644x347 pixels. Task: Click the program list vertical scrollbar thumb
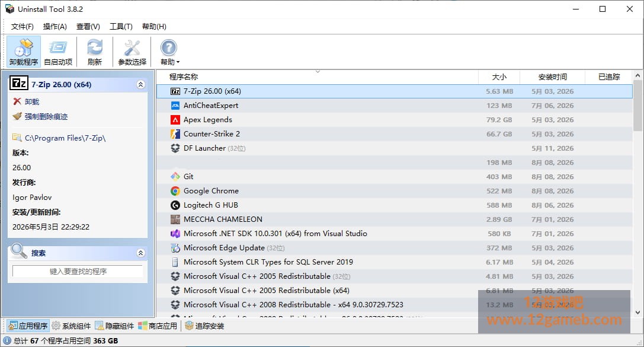pos(637,106)
